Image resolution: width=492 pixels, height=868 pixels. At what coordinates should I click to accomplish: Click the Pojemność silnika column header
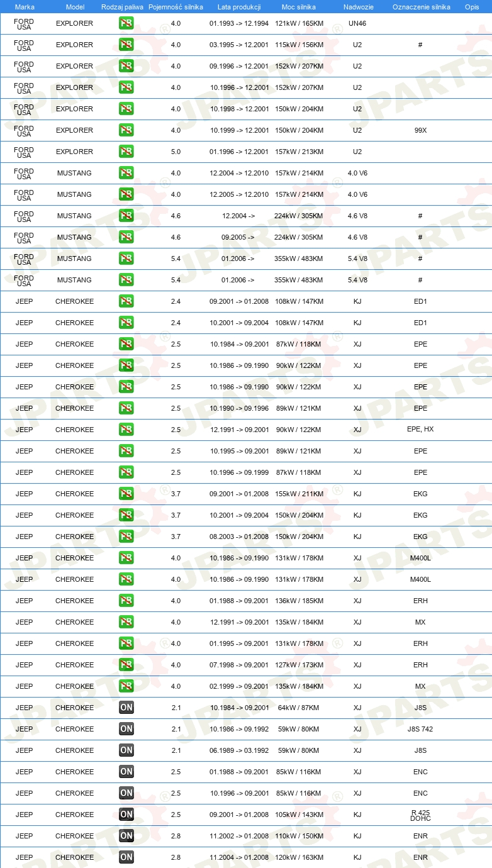coord(176,7)
